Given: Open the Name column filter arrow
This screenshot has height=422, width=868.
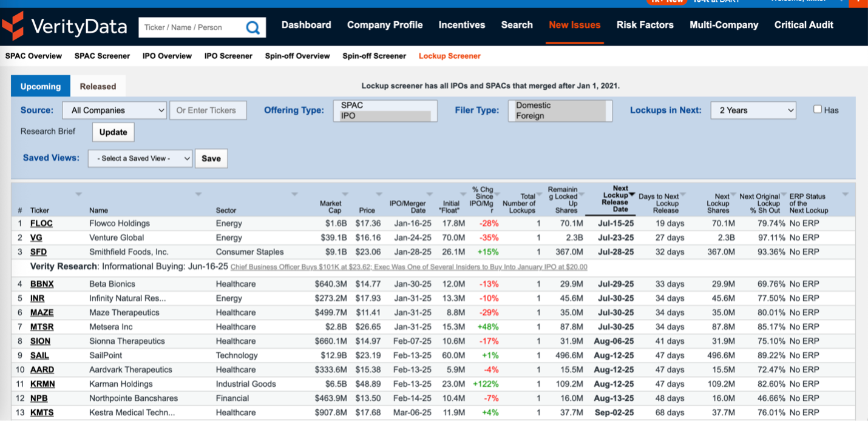Looking at the screenshot, I should [198, 194].
